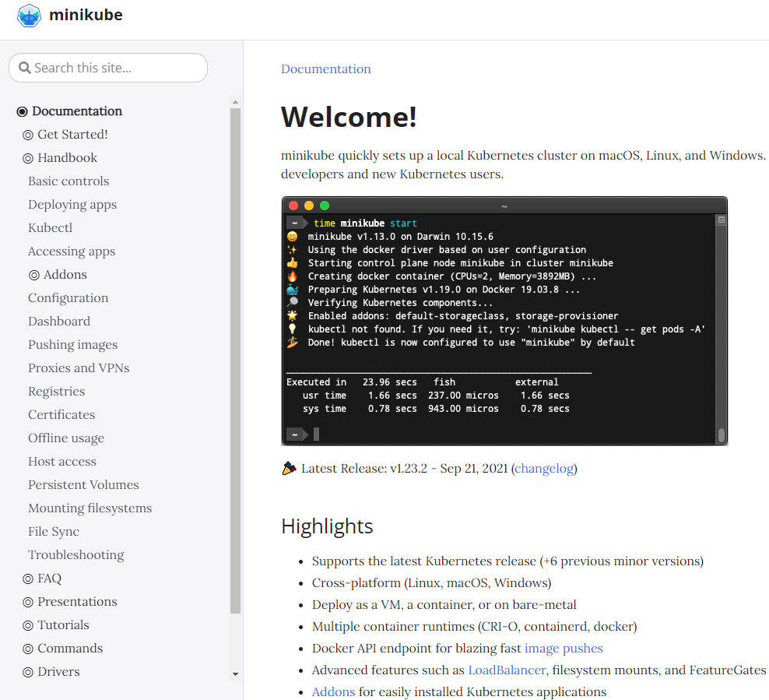The image size is (769, 700).
Task: Open the Basic controls page
Action: pos(68,181)
